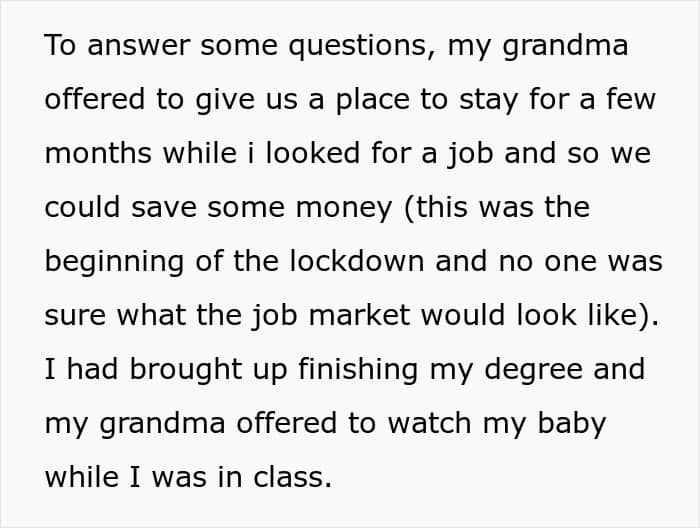Click the phrase 'while I was' on last line
The height and width of the screenshot is (528, 700).
[x=126, y=477]
